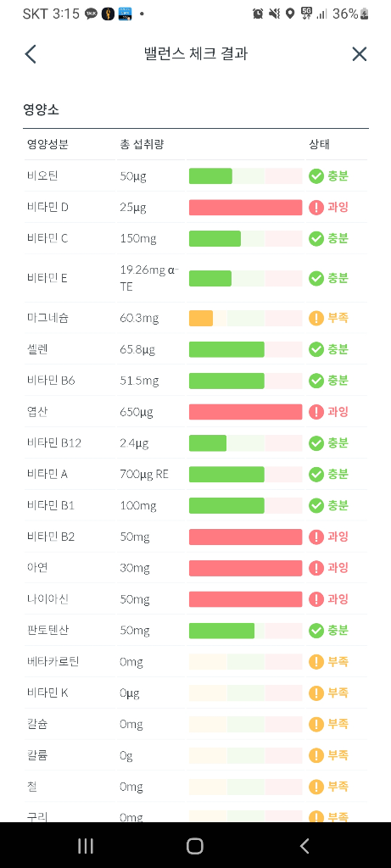The width and height of the screenshot is (391, 868).
Task: Tap the orange warning icon for 칼슘
Action: [x=316, y=724]
